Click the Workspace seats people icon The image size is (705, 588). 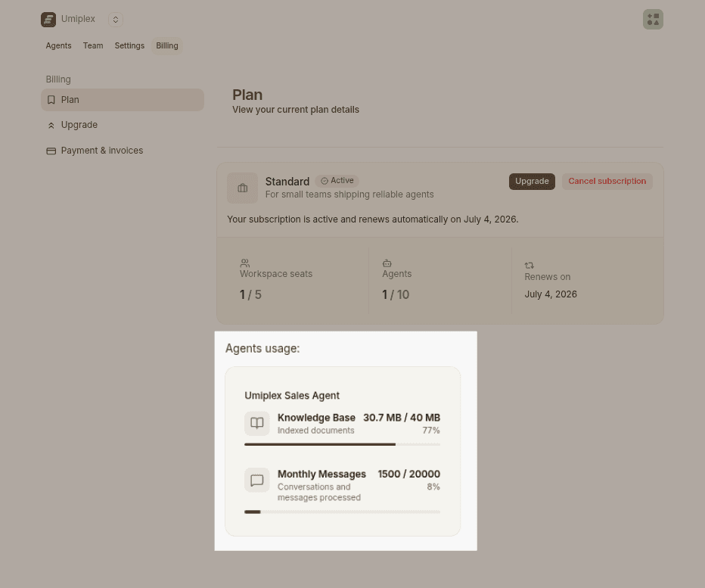coord(245,263)
